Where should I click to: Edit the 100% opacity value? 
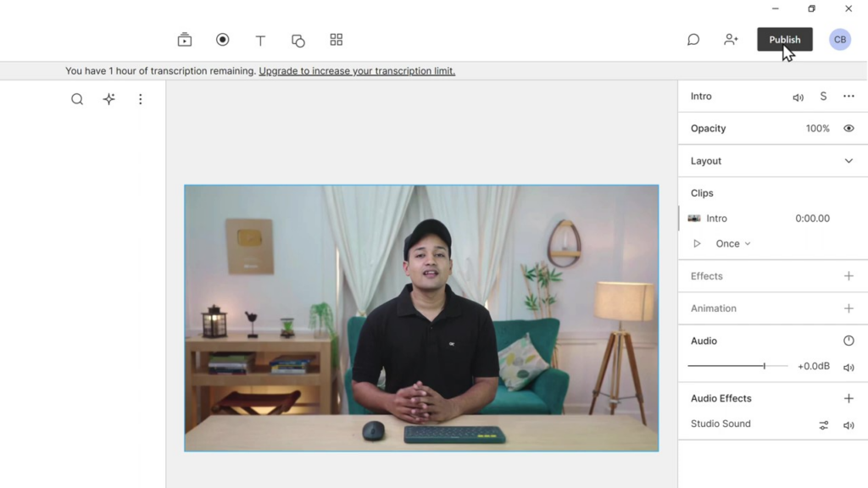[818, 129]
